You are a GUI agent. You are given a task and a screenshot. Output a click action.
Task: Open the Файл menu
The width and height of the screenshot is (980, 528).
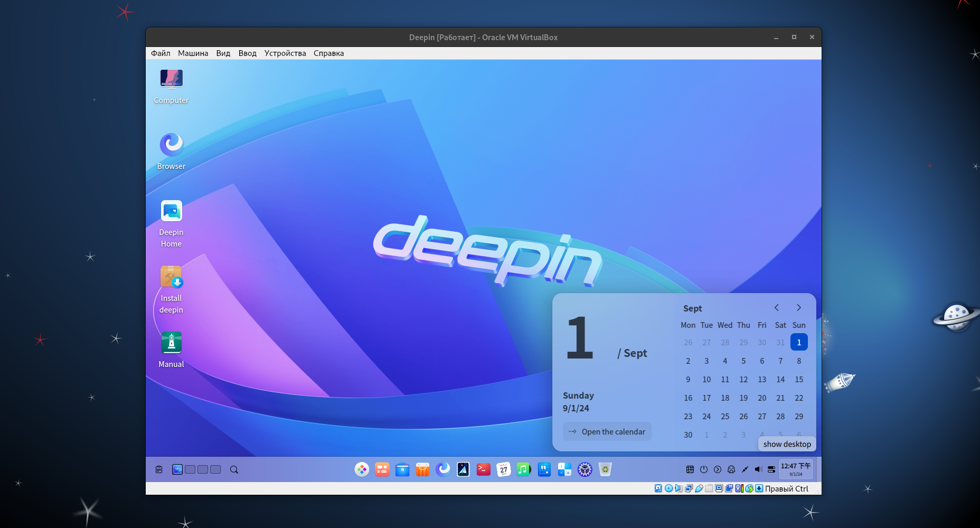[161, 53]
